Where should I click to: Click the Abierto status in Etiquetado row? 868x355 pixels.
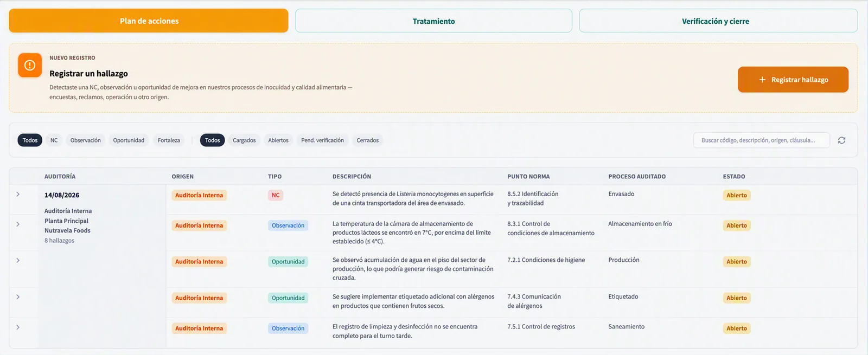pos(737,298)
